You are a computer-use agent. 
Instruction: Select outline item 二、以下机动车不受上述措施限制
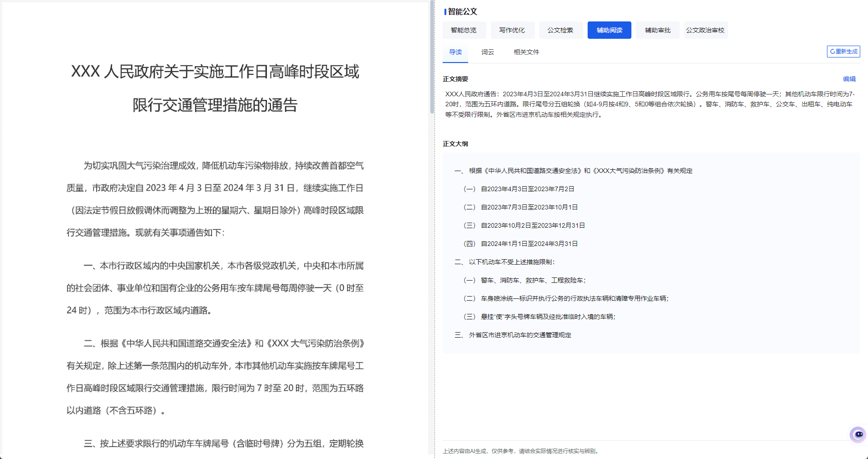click(505, 262)
